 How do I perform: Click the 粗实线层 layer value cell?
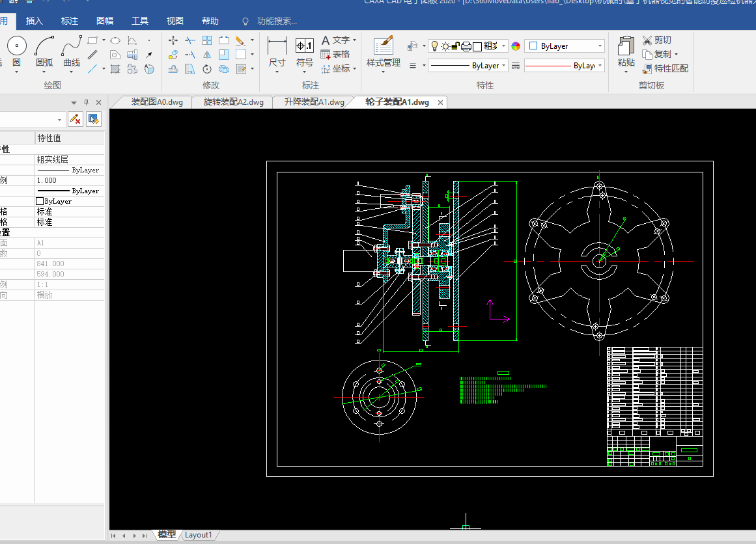point(70,159)
